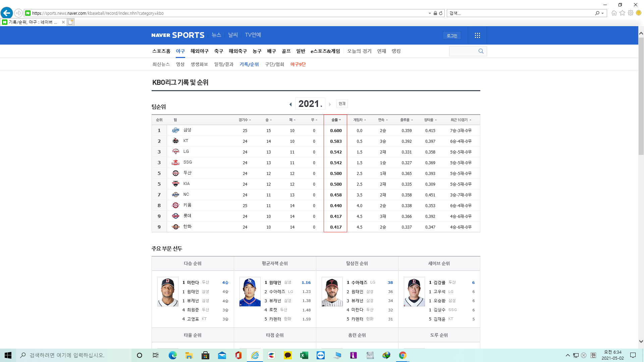Open Chrome from taskbar
This screenshot has height=362, width=644.
(x=402, y=355)
